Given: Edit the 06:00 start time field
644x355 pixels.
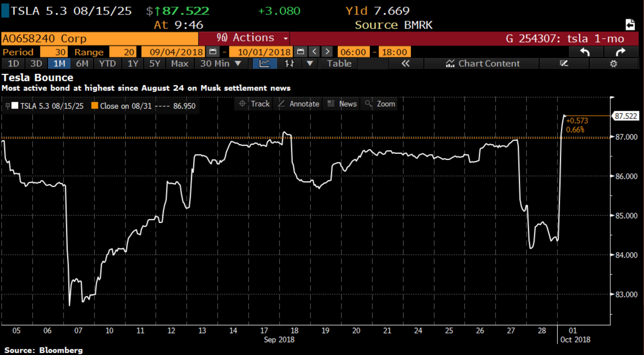Looking at the screenshot, I should (x=354, y=52).
